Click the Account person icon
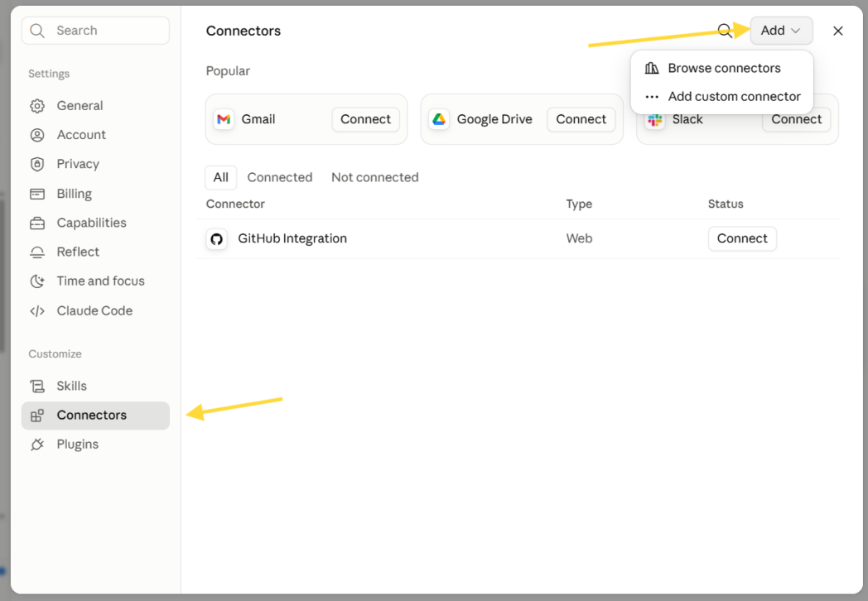Screen dimensions: 868x601 (37, 135)
